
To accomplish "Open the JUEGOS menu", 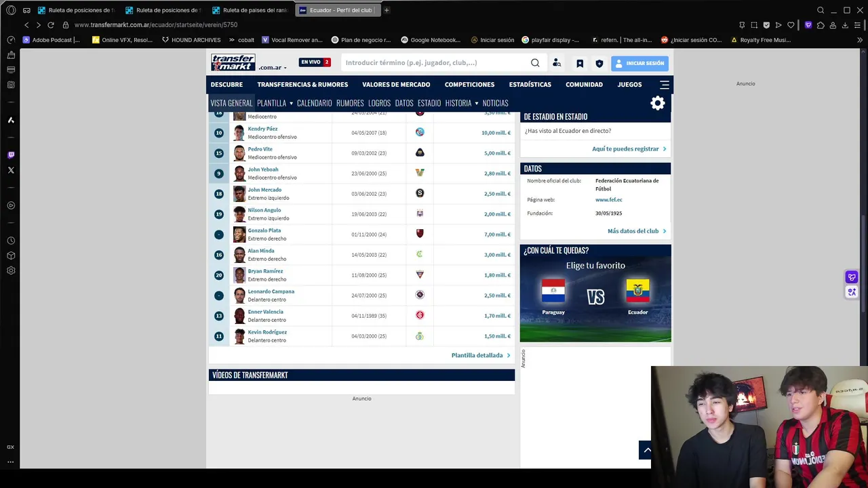I will pos(629,85).
